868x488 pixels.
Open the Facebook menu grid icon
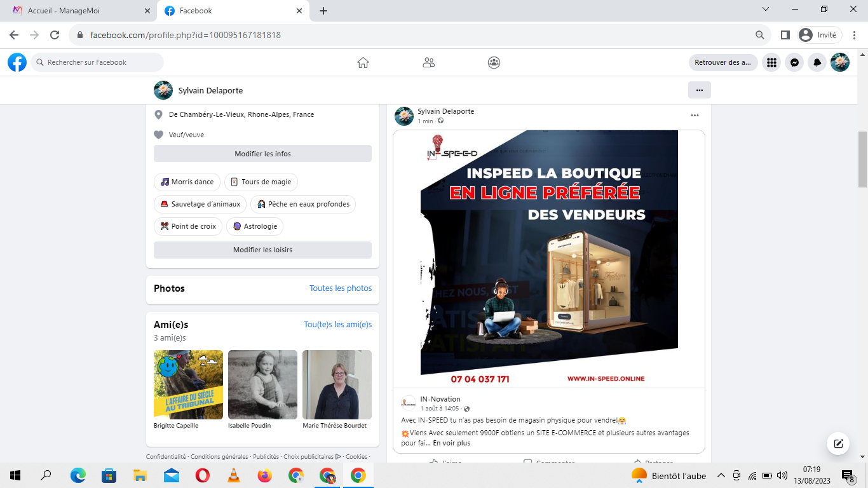click(771, 62)
